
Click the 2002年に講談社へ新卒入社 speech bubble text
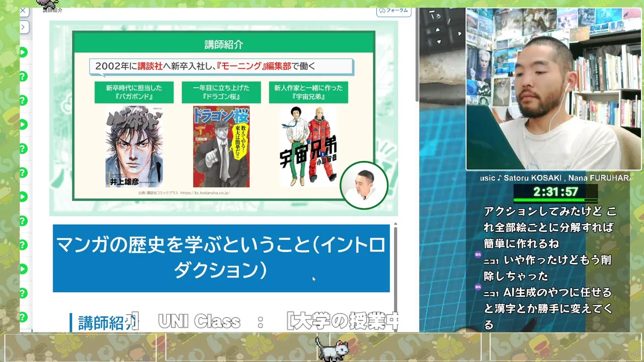(221, 66)
